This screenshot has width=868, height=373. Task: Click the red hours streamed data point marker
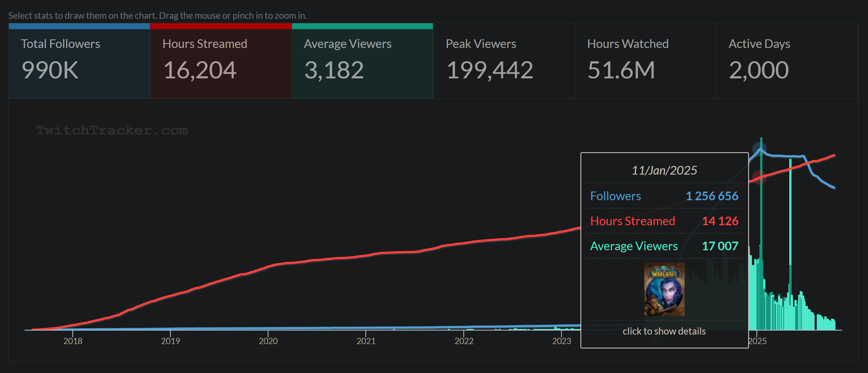point(759,177)
